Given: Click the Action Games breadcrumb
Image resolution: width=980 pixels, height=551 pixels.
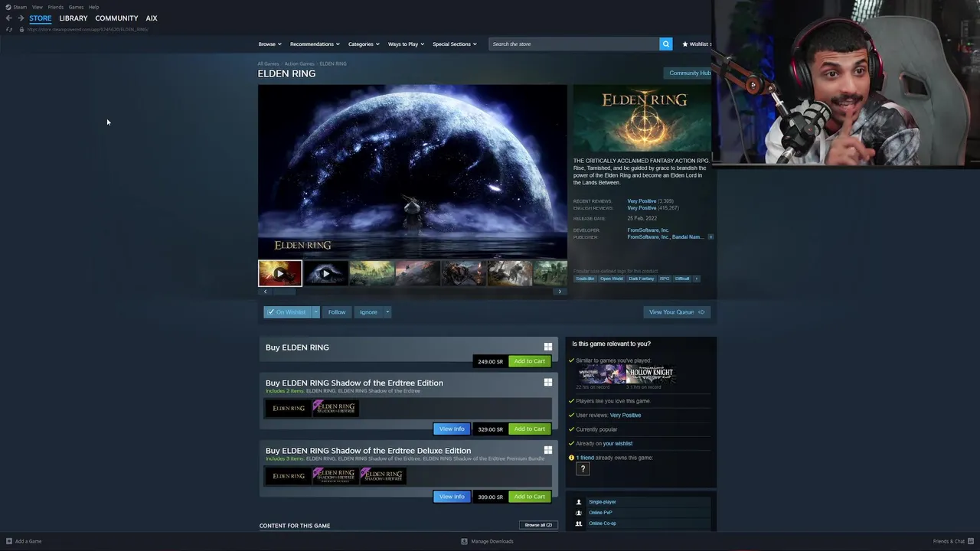Looking at the screenshot, I should 299,64.
